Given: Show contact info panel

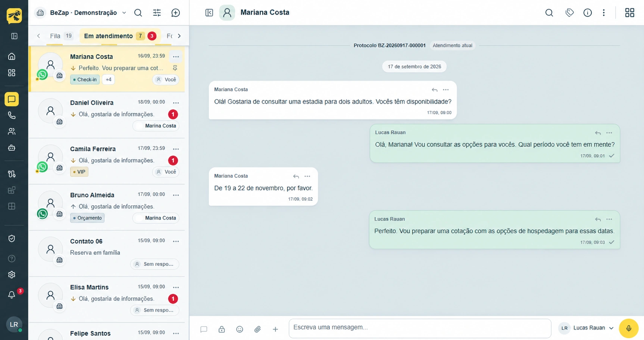Looking at the screenshot, I should click(587, 13).
